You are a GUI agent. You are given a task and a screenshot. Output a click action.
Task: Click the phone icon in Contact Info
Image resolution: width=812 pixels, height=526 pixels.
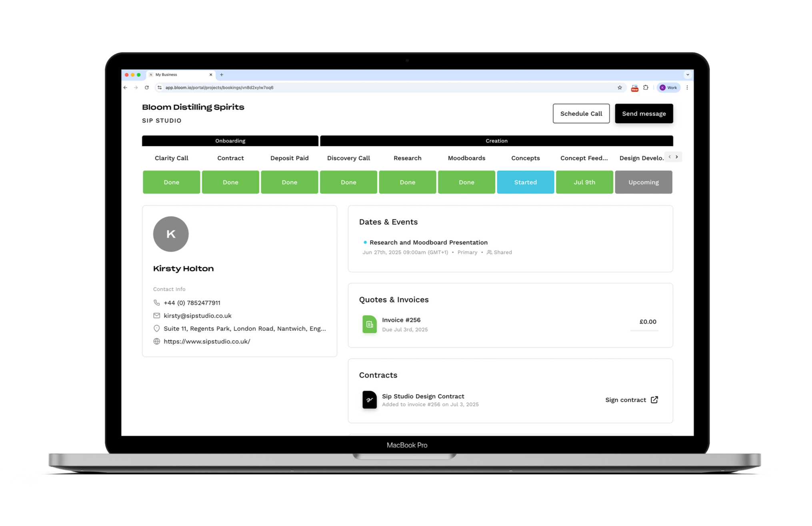[157, 303]
